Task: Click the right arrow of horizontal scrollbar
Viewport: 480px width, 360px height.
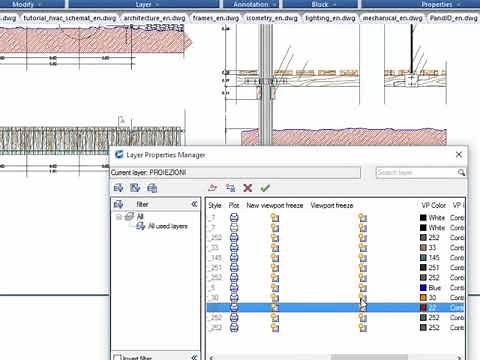Action: (459, 357)
